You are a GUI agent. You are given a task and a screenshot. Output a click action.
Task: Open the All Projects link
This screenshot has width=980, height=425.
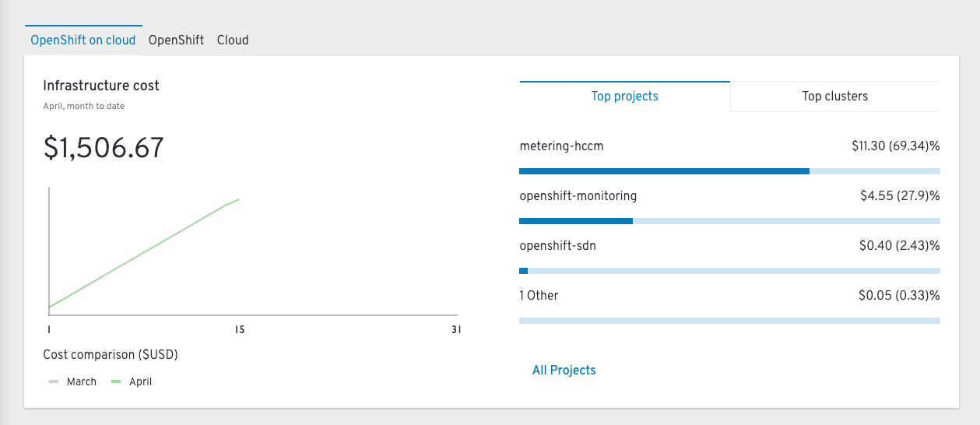564,371
